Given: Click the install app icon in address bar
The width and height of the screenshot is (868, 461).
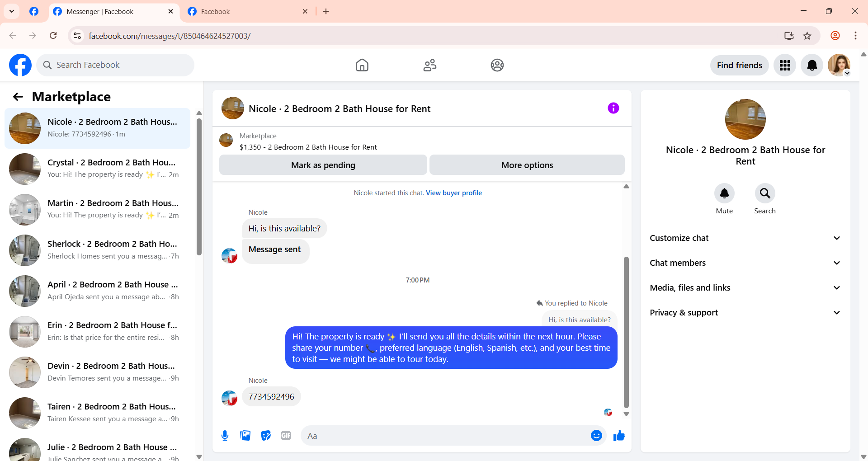Looking at the screenshot, I should [x=789, y=36].
